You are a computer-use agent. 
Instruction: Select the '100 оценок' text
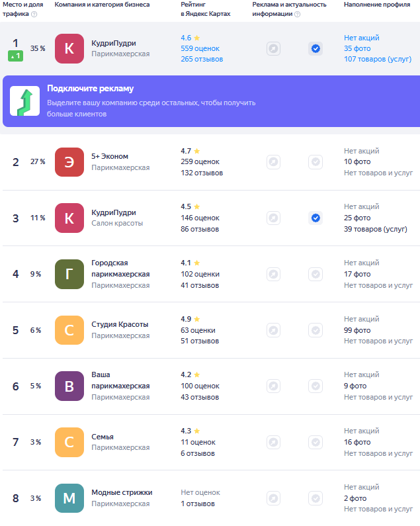200,386
